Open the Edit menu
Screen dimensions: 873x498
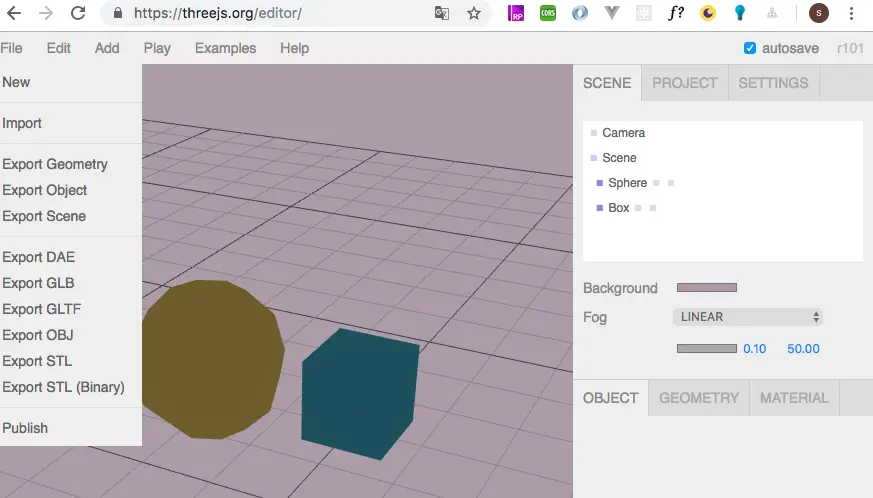pyautogui.click(x=58, y=48)
